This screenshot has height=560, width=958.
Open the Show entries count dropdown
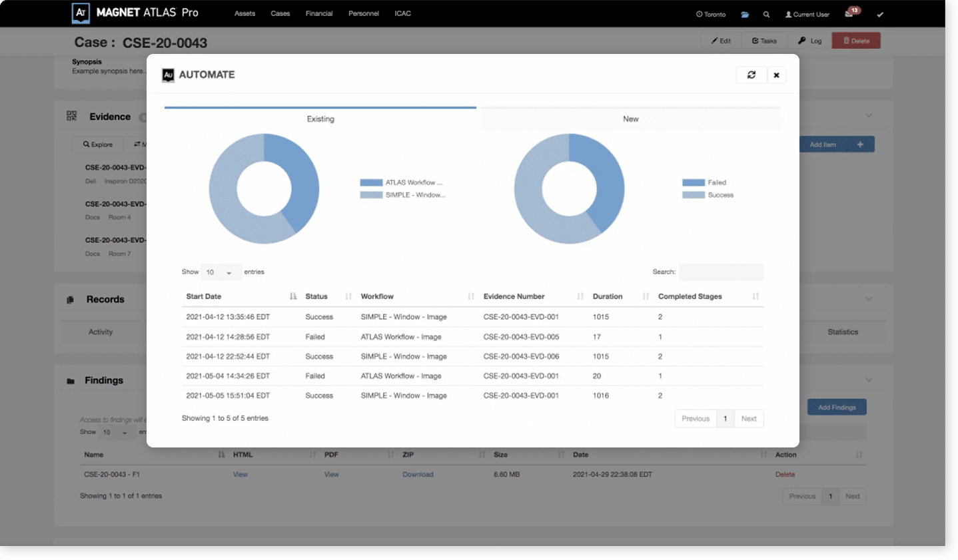[x=221, y=272]
